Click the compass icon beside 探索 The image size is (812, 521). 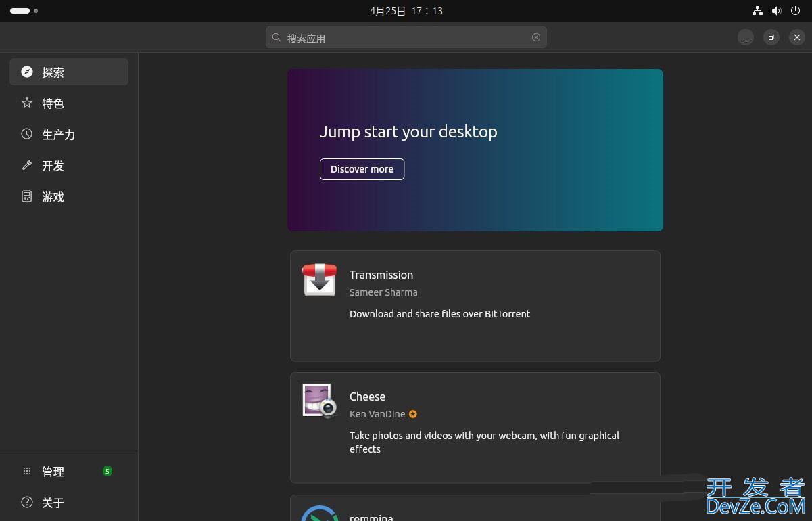pos(27,72)
